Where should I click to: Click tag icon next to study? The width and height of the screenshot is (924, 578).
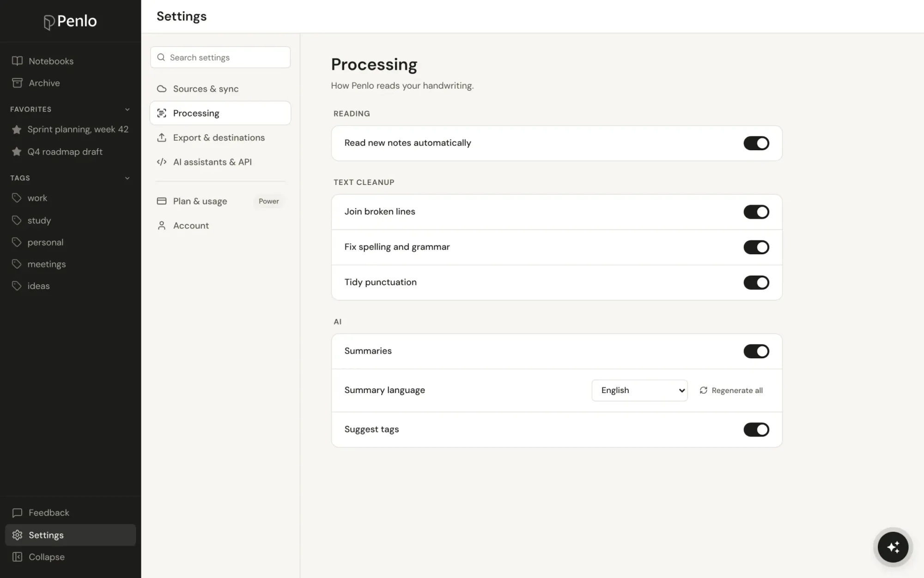coord(17,220)
